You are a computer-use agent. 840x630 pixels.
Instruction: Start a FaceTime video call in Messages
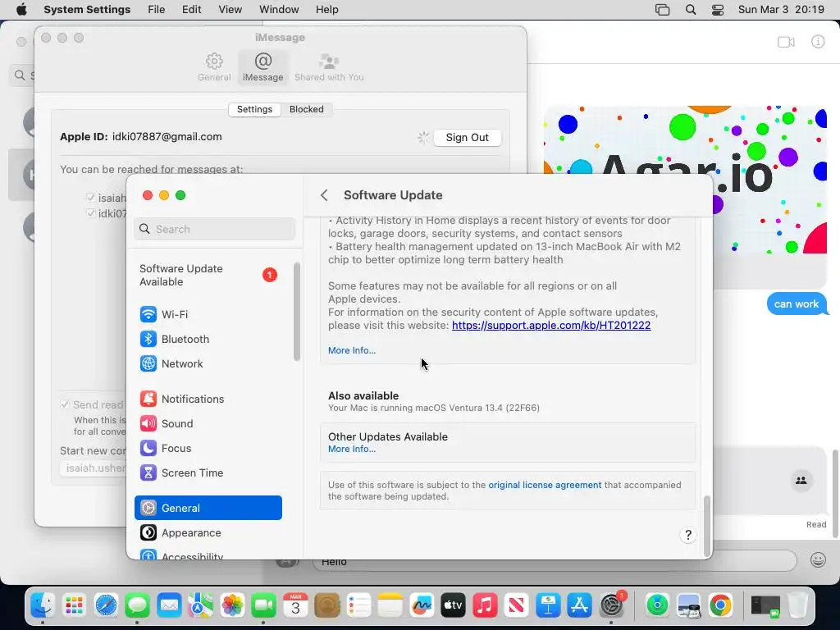(786, 42)
